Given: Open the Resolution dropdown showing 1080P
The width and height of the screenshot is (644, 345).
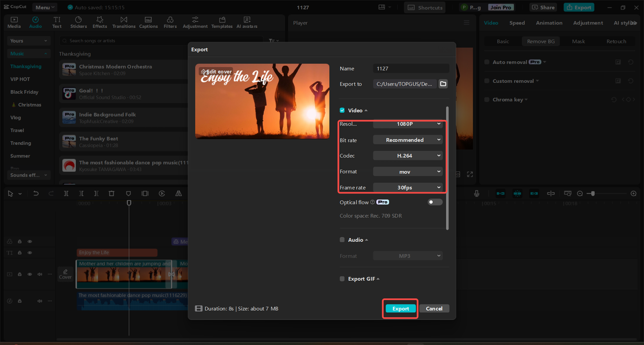Looking at the screenshot, I should click(408, 124).
